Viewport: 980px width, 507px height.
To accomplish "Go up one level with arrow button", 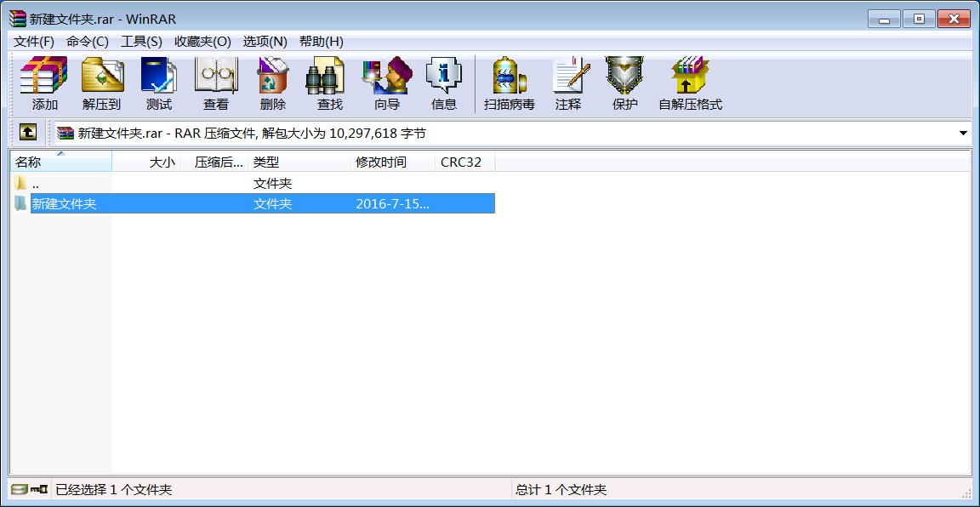I will tap(28, 132).
